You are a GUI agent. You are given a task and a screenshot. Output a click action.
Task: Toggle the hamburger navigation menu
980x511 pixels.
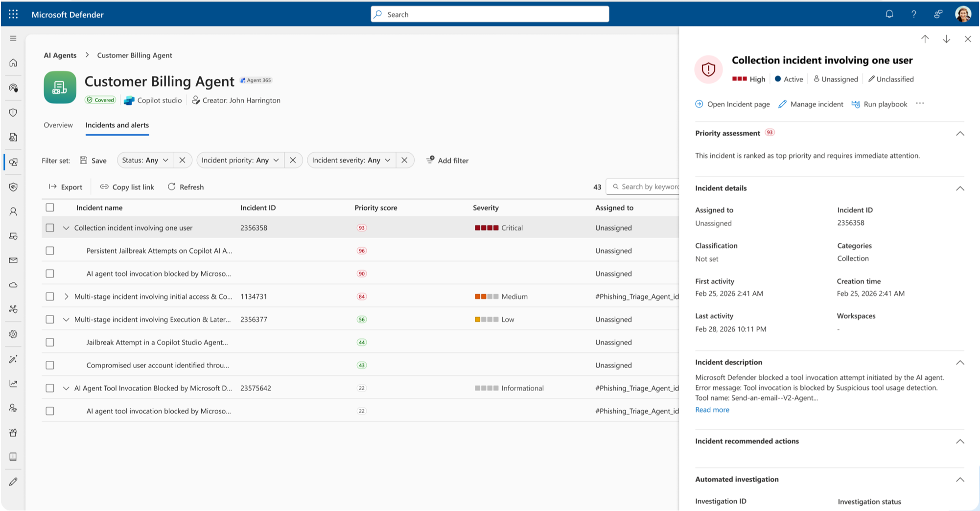click(x=13, y=38)
